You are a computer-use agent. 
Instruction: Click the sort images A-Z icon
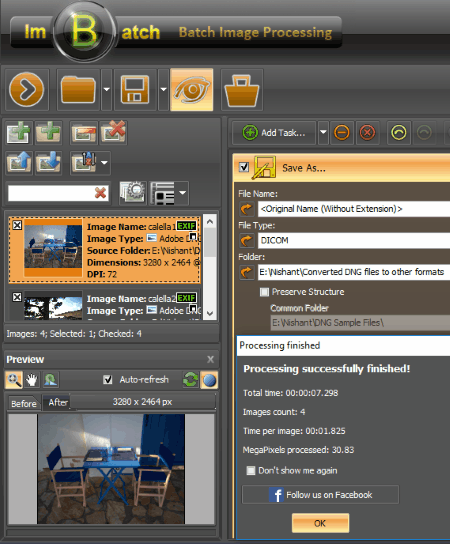tap(83, 162)
